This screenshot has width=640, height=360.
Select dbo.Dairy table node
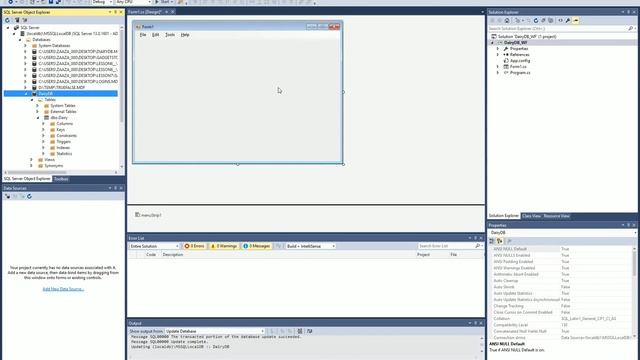tap(59, 118)
